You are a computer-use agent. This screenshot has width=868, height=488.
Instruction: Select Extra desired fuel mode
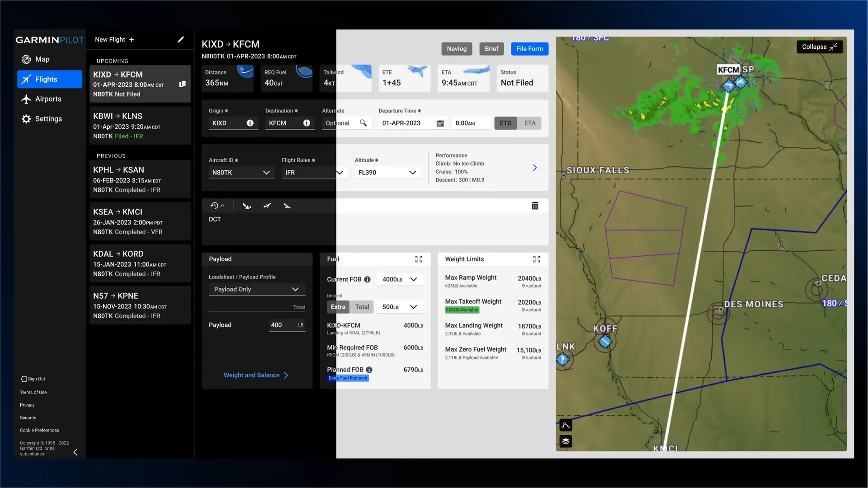click(338, 307)
